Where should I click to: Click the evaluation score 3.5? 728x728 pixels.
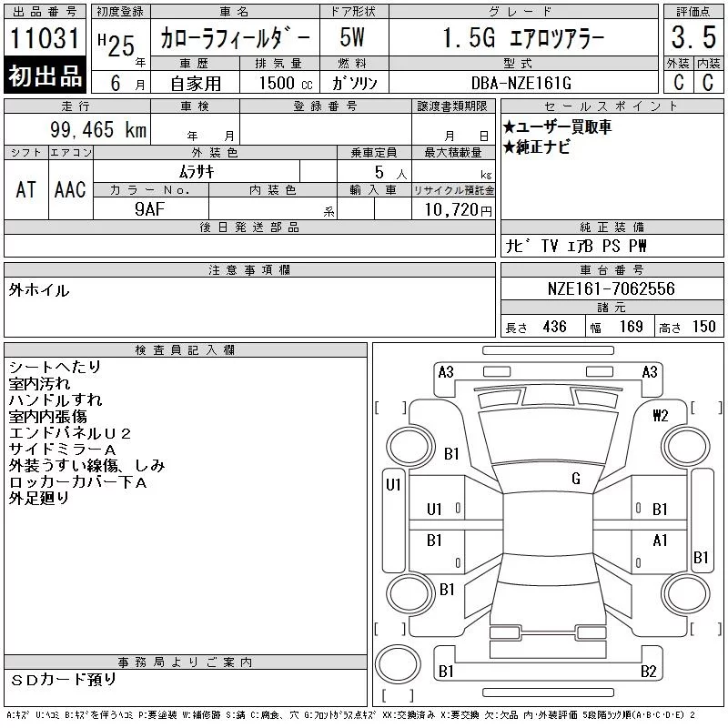click(693, 37)
